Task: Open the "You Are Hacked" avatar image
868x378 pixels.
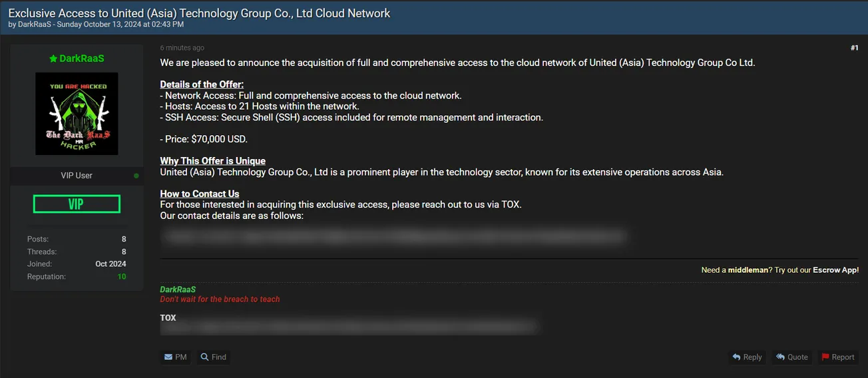Action: click(77, 114)
